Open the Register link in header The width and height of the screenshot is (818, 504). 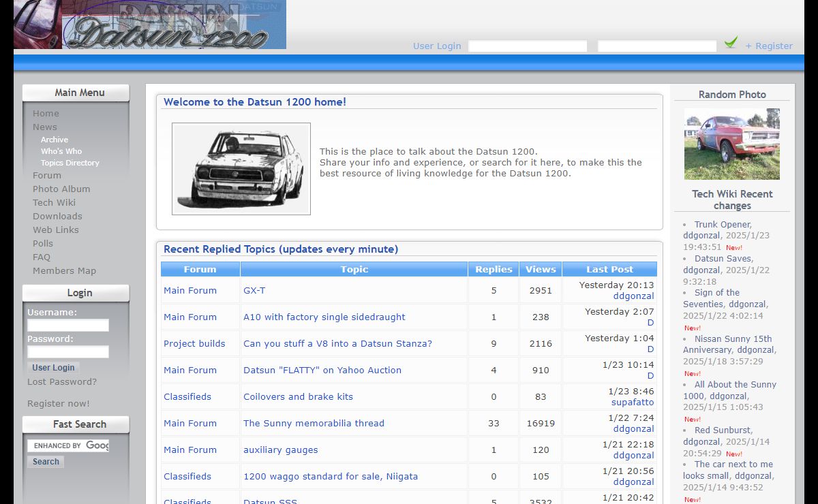coord(769,46)
